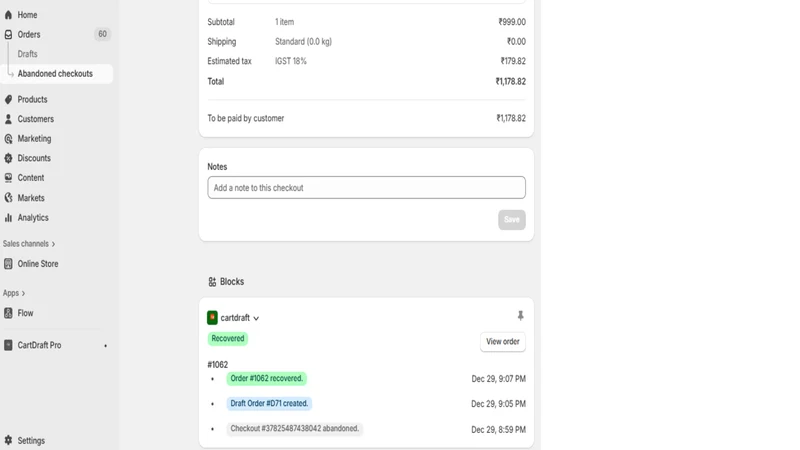The height and width of the screenshot is (450, 800).
Task: Click the Recovered status badge
Action: tap(228, 339)
